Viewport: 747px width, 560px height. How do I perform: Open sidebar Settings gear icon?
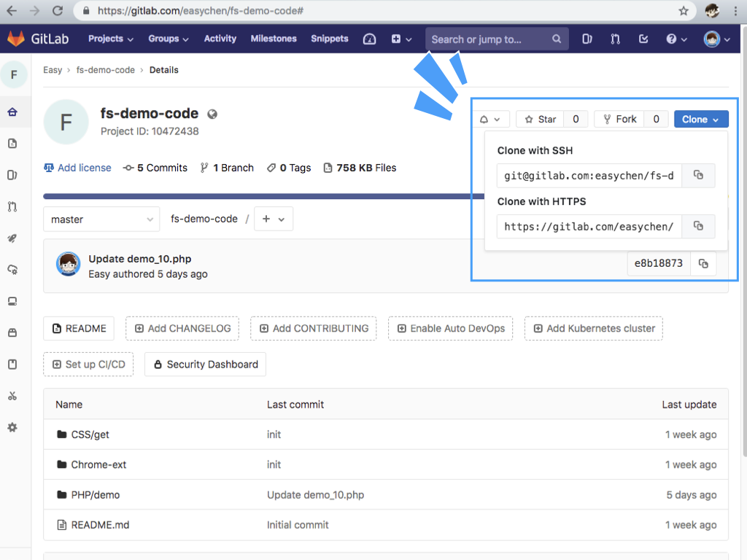(12, 428)
